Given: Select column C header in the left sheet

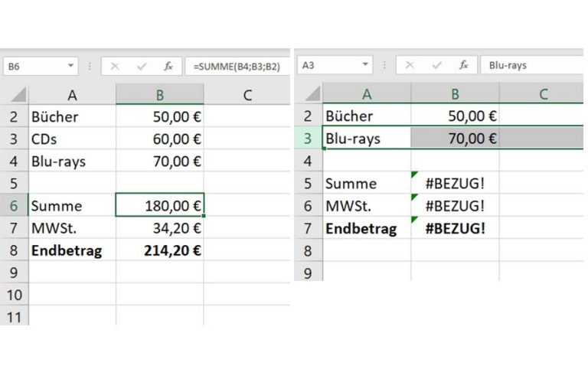Looking at the screenshot, I should click(x=247, y=95).
